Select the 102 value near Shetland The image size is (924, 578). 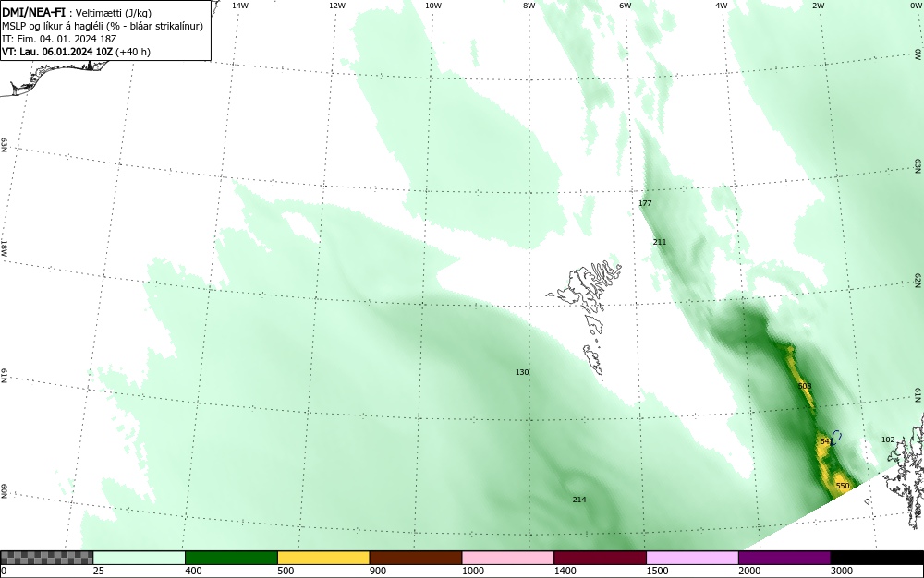887,440
